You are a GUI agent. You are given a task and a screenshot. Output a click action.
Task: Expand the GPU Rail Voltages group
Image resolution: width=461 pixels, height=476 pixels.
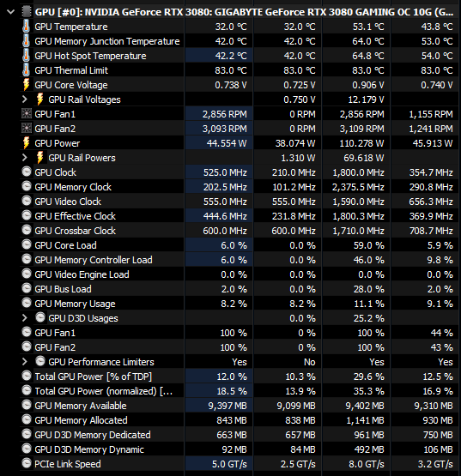pyautogui.click(x=25, y=99)
